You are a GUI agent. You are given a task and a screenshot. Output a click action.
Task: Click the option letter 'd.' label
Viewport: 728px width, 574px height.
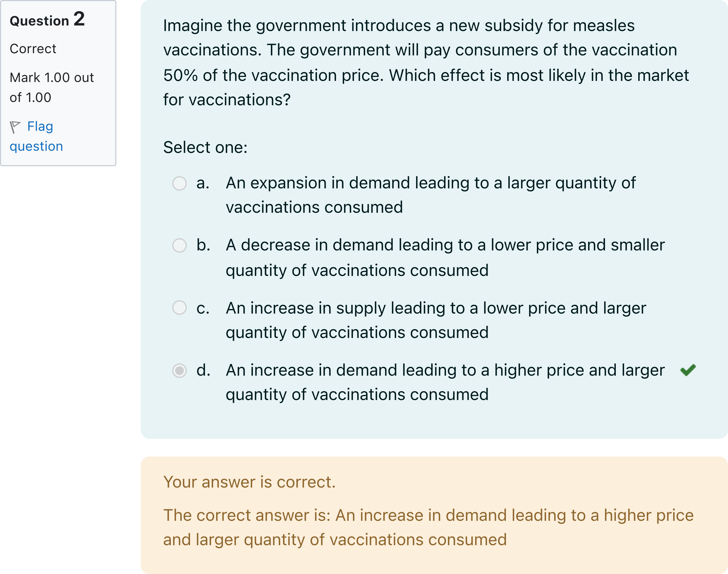pyautogui.click(x=203, y=370)
